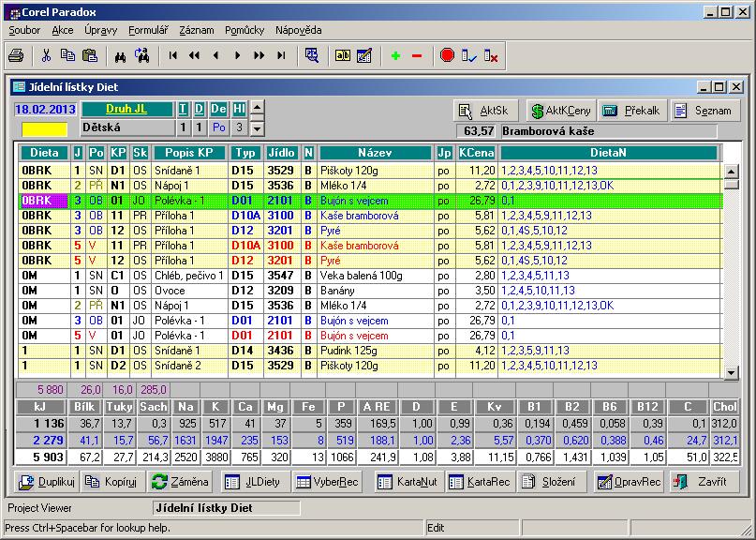This screenshot has height=540, width=756.
Task: Open the Záznam menu
Action: point(196,30)
